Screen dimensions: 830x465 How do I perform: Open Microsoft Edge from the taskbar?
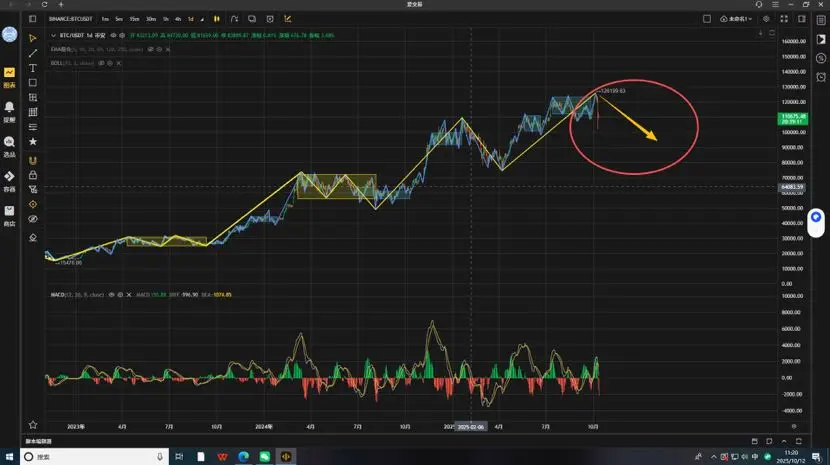tap(243, 457)
